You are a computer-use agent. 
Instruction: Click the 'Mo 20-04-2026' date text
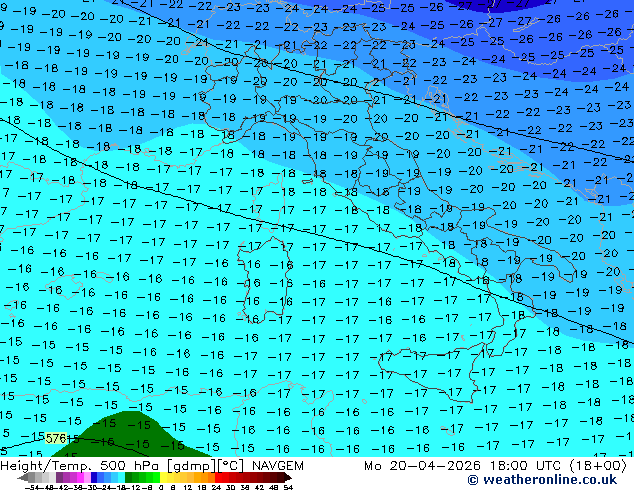[x=423, y=466]
